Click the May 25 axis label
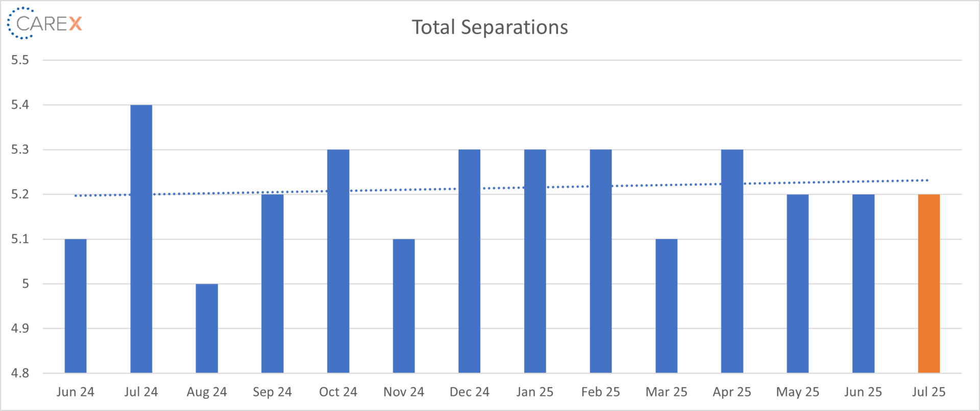Screen dimensions: 980x411 pyautogui.click(x=797, y=392)
